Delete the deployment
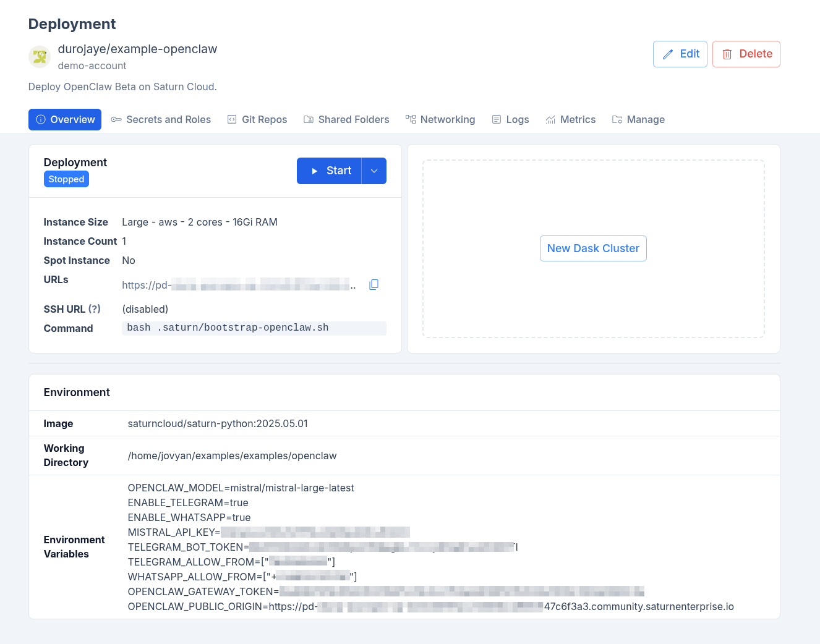This screenshot has height=644, width=820. coord(746,54)
